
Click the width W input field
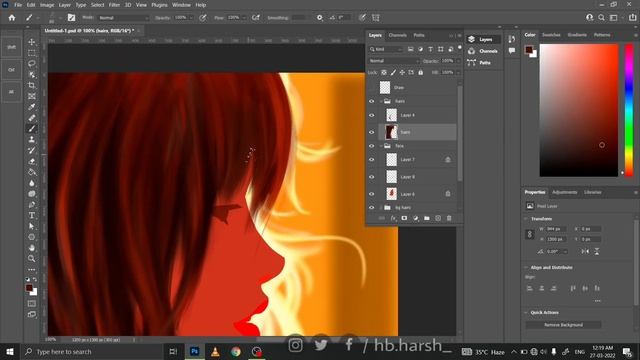pyautogui.click(x=557, y=229)
